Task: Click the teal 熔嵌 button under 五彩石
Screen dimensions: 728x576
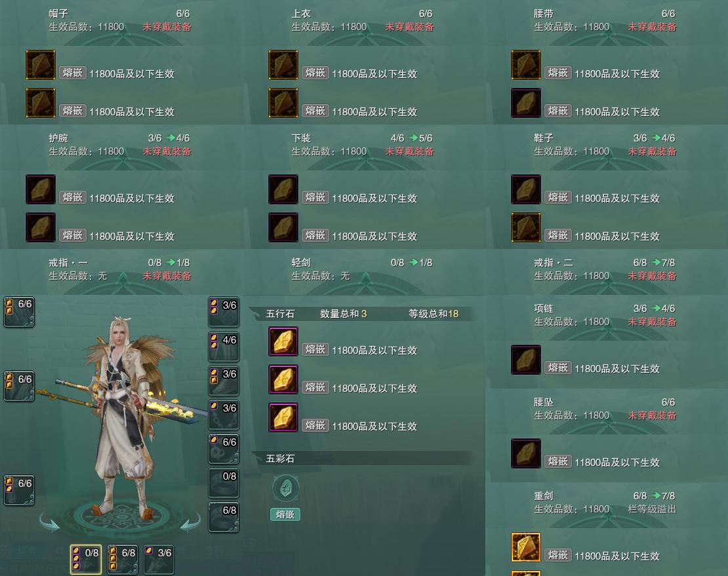Action: point(285,514)
